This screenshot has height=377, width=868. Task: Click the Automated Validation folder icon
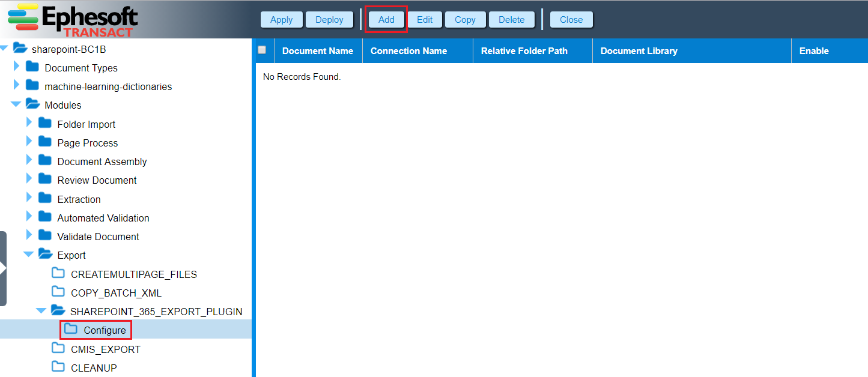(x=45, y=217)
